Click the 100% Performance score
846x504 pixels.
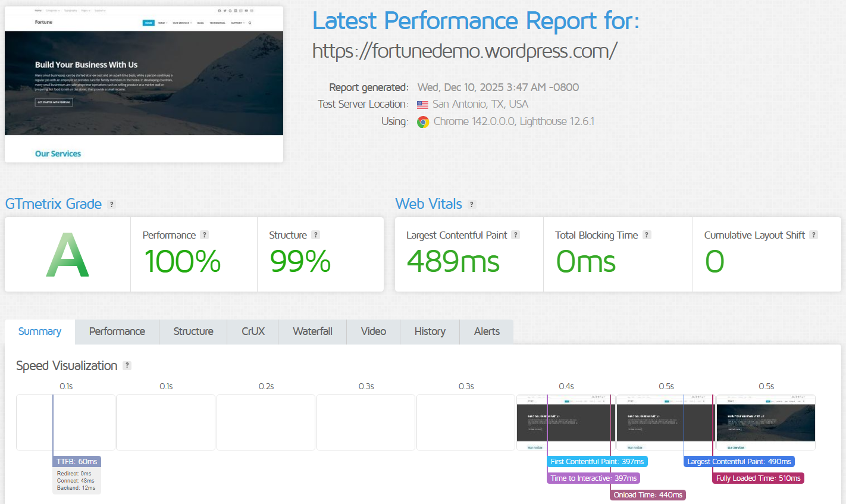tap(183, 262)
